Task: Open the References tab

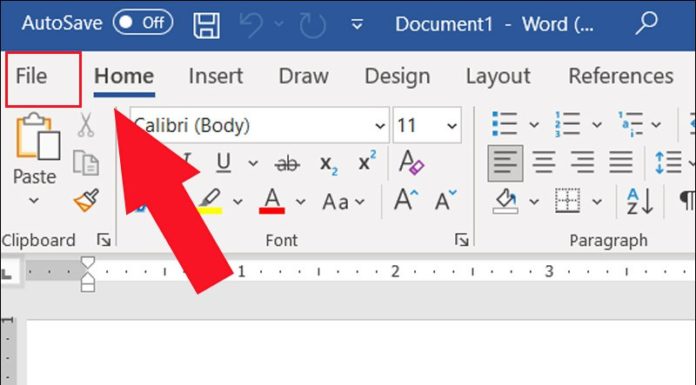Action: point(621,76)
